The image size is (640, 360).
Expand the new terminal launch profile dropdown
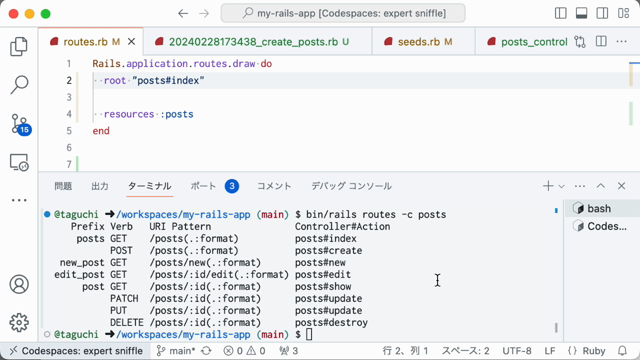(562, 186)
